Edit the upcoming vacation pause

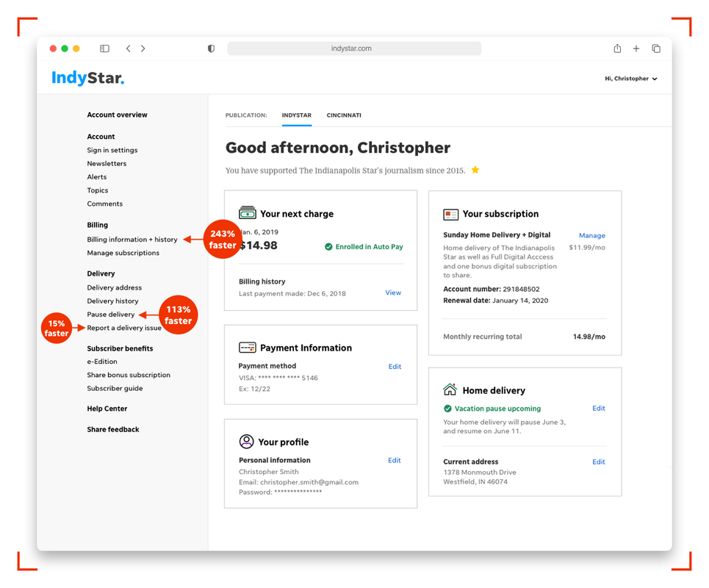tap(599, 409)
